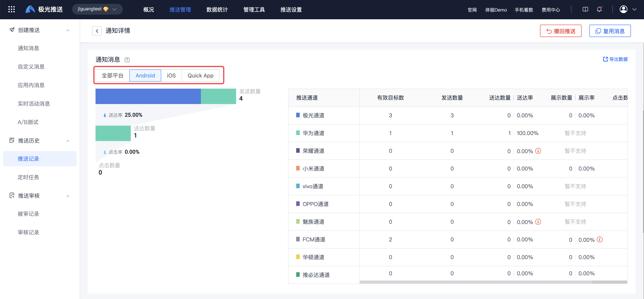Open the jiguangtest app dropdown
This screenshot has height=299, width=644.
click(x=97, y=9)
